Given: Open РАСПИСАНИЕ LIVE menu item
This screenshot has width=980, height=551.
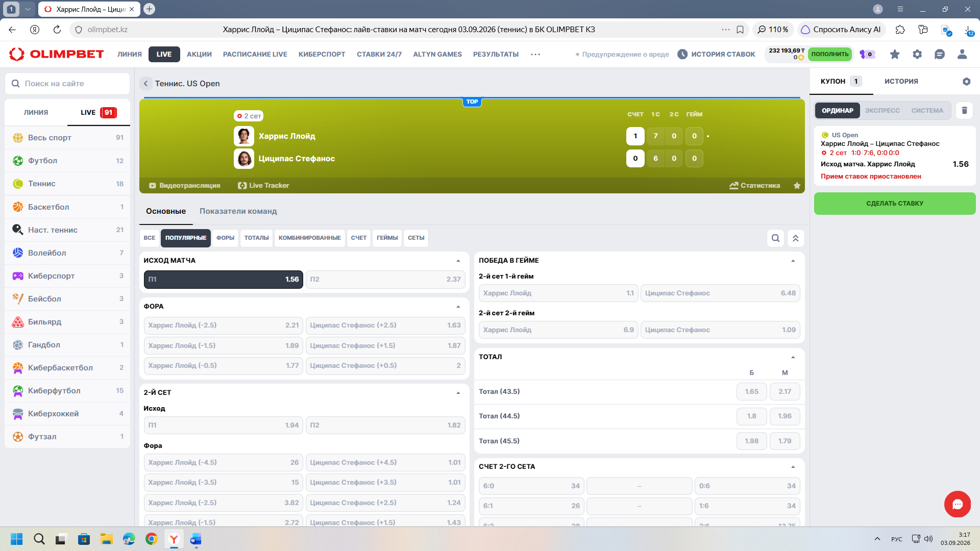Looking at the screenshot, I should tap(255, 54).
